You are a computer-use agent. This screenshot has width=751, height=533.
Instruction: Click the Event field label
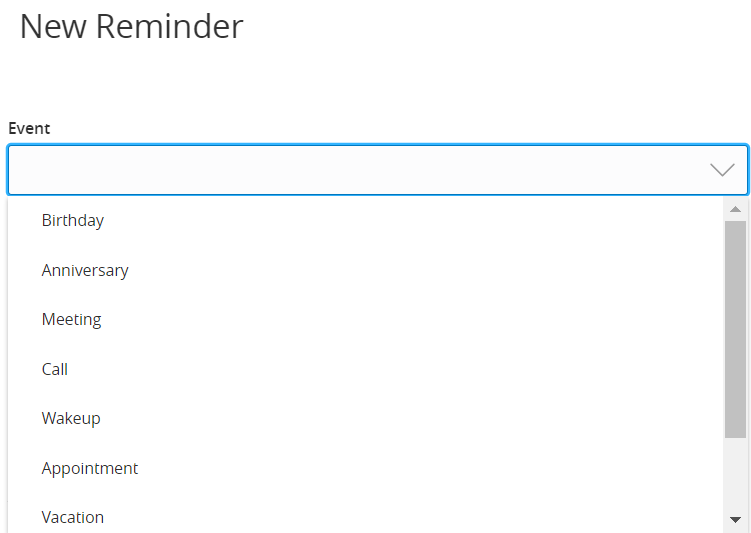click(29, 128)
